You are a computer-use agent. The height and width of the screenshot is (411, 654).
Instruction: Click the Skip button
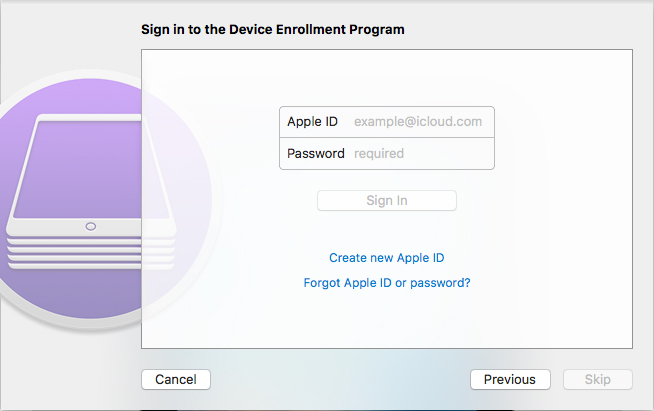click(597, 380)
